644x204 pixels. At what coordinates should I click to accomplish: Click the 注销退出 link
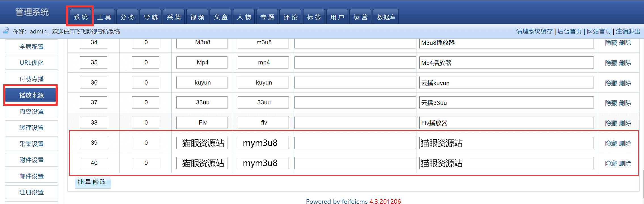628,31
